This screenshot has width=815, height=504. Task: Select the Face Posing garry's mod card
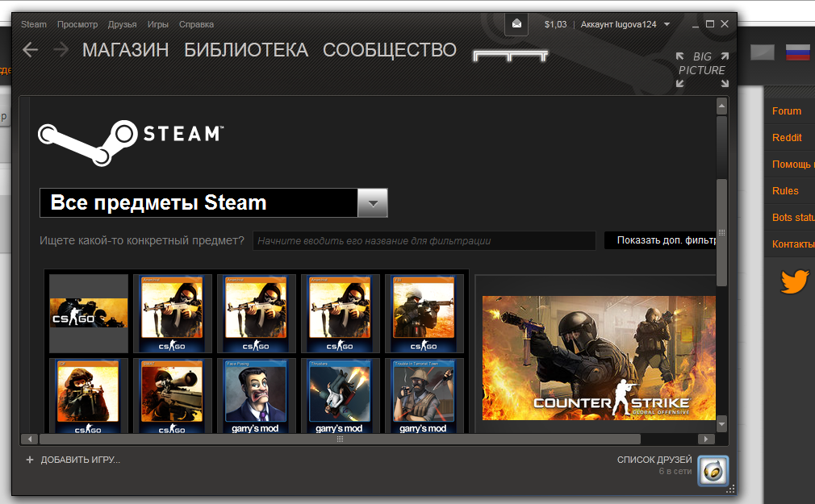(256, 396)
